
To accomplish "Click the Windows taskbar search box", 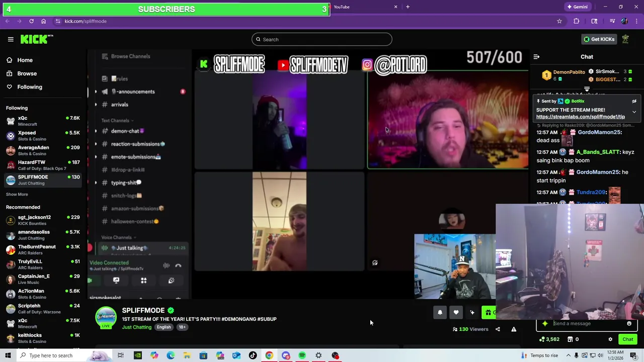I will click(63, 355).
